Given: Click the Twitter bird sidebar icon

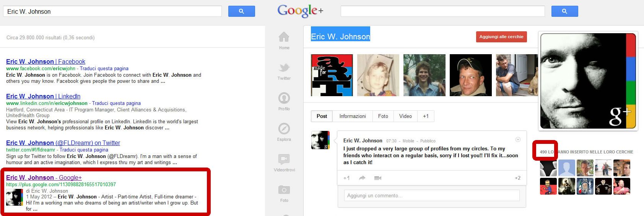Looking at the screenshot, I should tap(284, 68).
